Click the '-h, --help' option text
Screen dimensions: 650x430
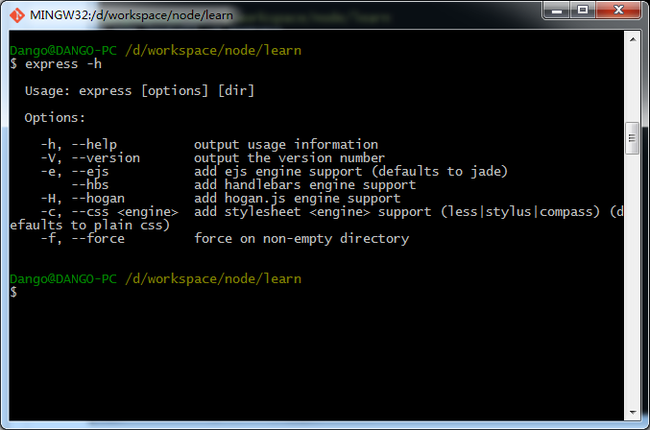[x=79, y=144]
